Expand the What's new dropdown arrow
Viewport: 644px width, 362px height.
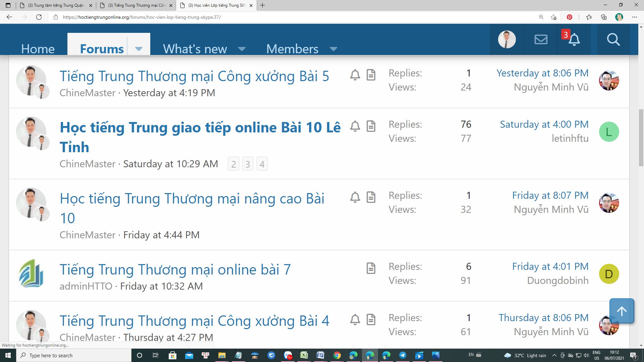pos(241,49)
